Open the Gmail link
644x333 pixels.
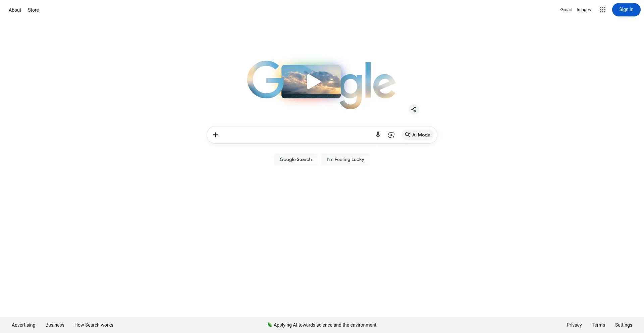[x=566, y=10]
